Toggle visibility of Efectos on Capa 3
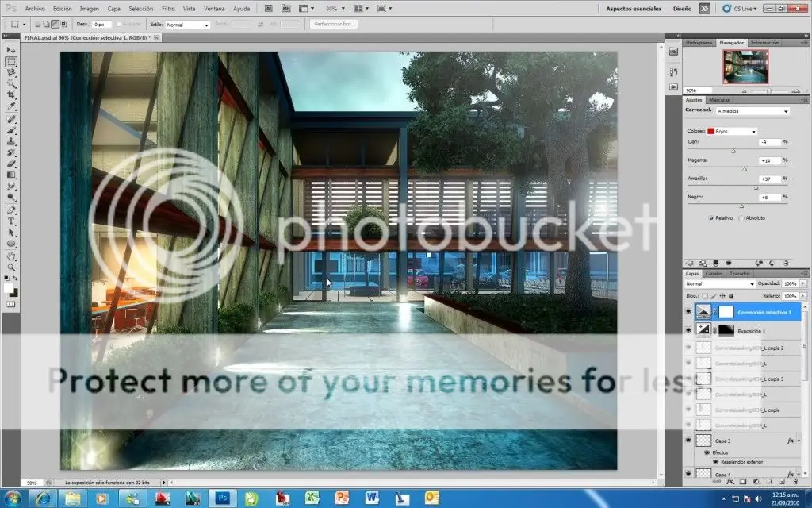 (x=707, y=452)
